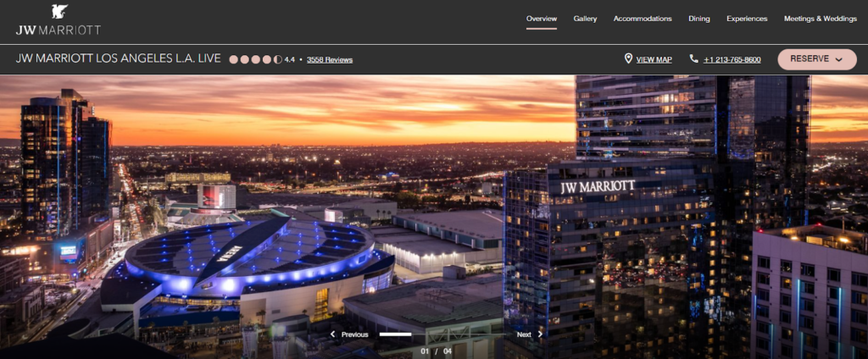Click the Previous slide button
This screenshot has width=868, height=359.
[349, 334]
